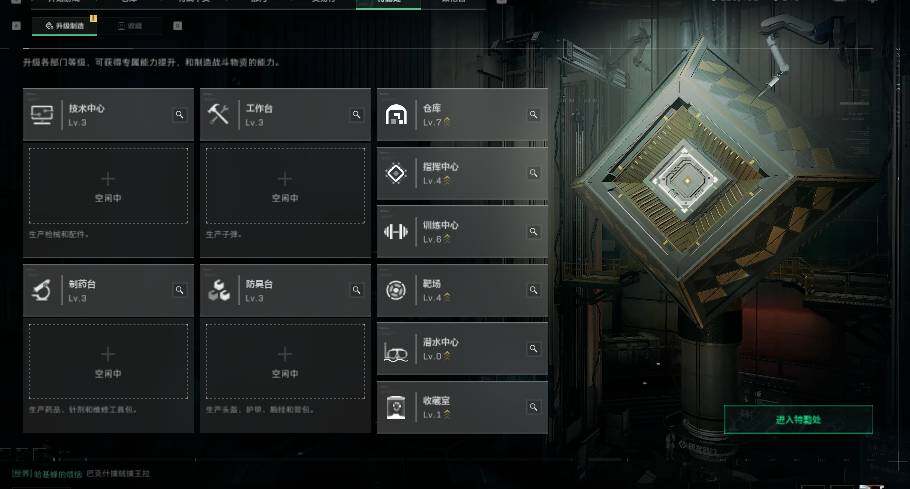Open the 防具台 cubes icon
The image size is (910, 489).
click(219, 290)
